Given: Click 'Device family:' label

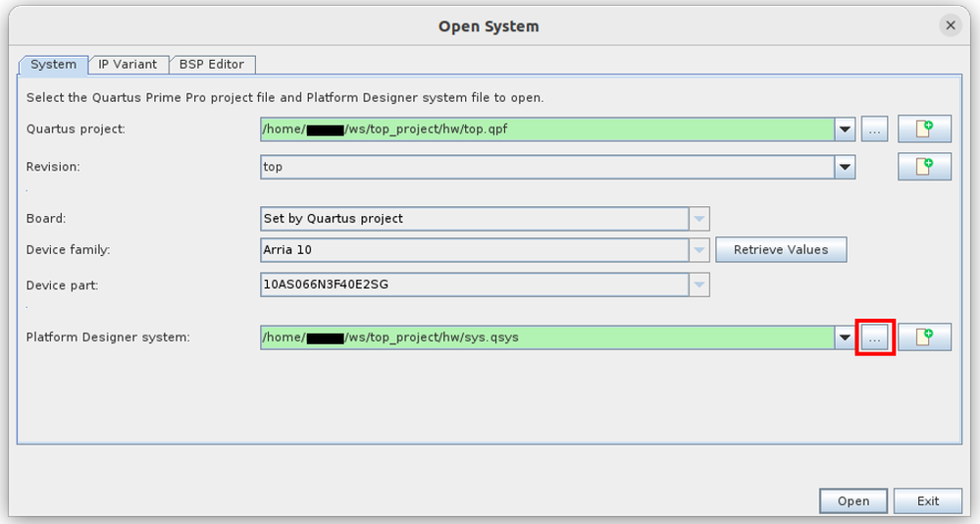Looking at the screenshot, I should pyautogui.click(x=68, y=250).
